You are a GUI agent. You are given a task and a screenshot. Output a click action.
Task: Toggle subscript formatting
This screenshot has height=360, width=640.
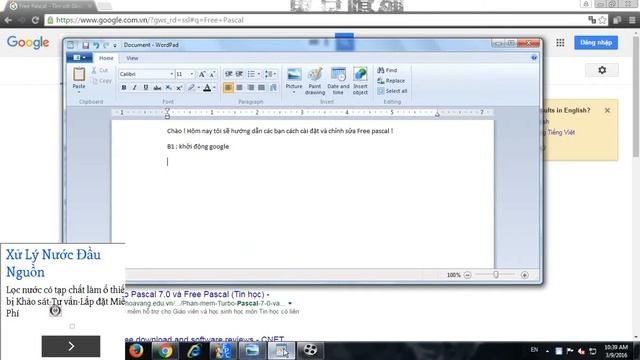point(168,87)
